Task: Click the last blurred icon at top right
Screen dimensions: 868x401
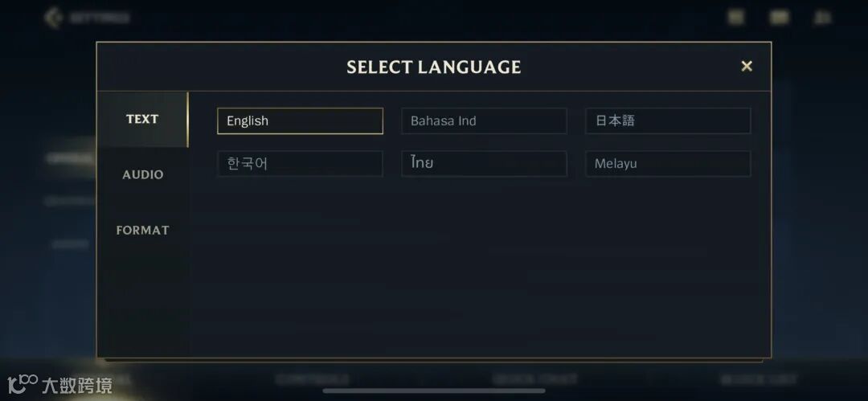Action: (822, 17)
